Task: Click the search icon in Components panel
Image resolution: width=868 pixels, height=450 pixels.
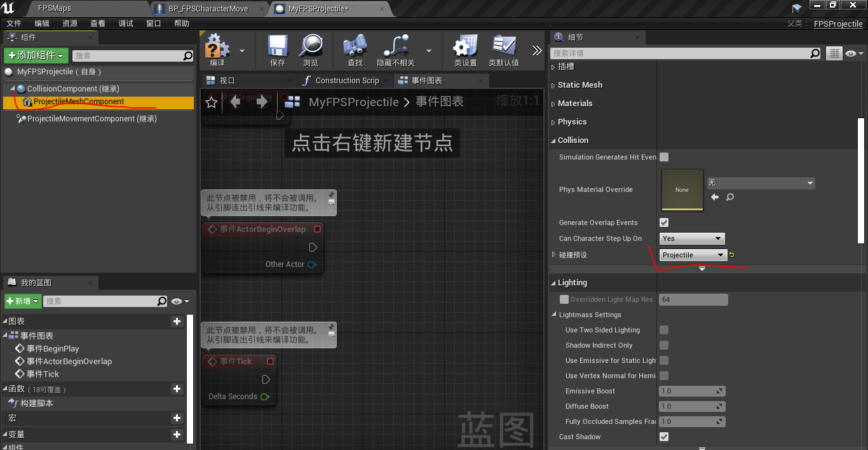Action: 187,56
